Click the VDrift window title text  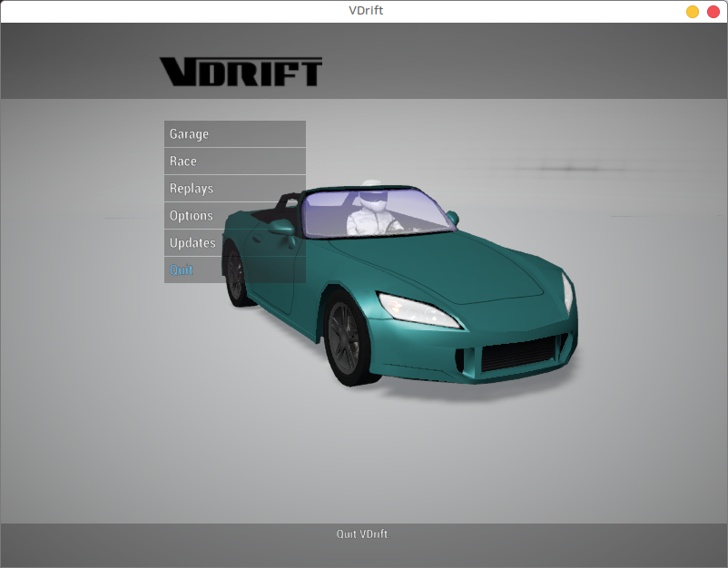pos(363,11)
